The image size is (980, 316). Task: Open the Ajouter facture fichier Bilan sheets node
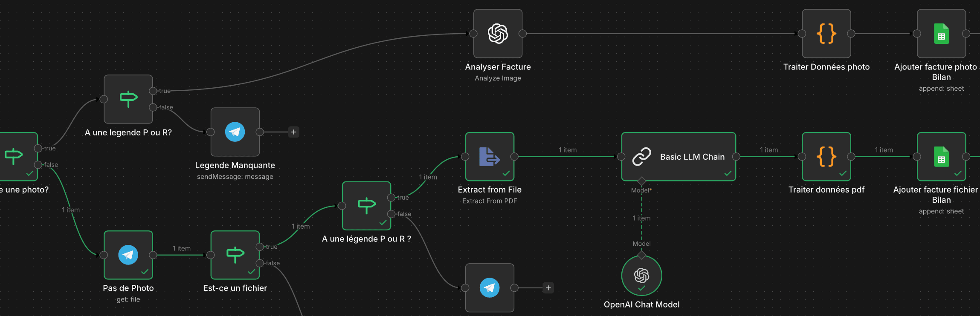tap(941, 157)
